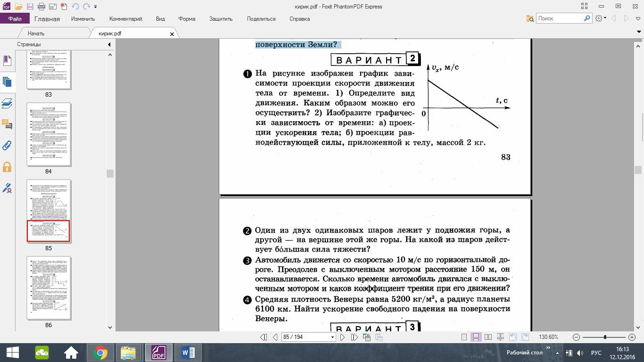Go to the next page
Screen dimensions: 644x362
pyautogui.click(x=342, y=337)
